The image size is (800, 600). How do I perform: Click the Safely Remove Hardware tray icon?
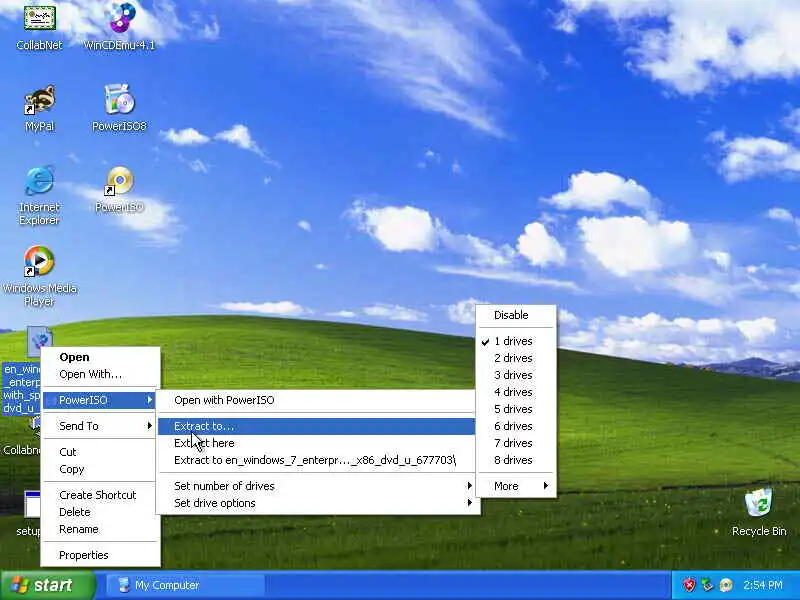point(707,585)
